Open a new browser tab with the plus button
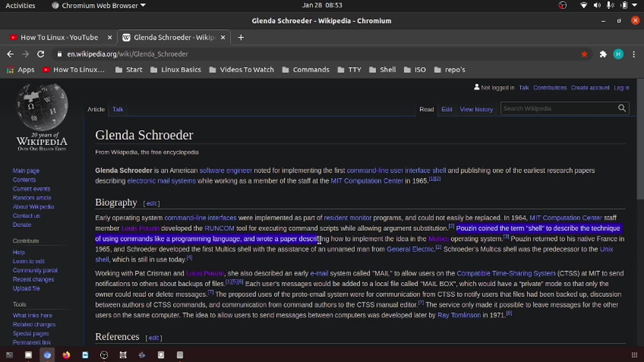Image resolution: width=644 pixels, height=362 pixels. coord(240,37)
